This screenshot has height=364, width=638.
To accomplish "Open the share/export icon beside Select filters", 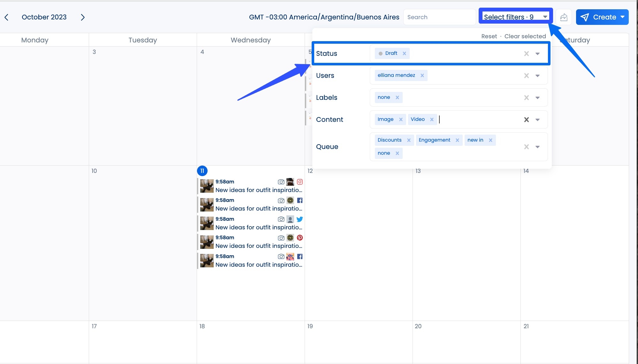I will [x=564, y=17].
